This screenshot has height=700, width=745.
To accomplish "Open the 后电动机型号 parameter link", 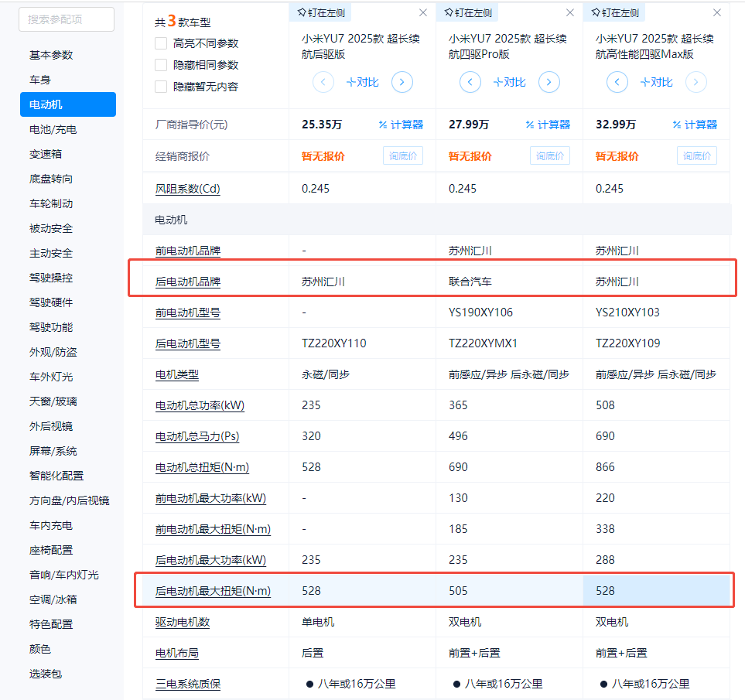I will (188, 343).
